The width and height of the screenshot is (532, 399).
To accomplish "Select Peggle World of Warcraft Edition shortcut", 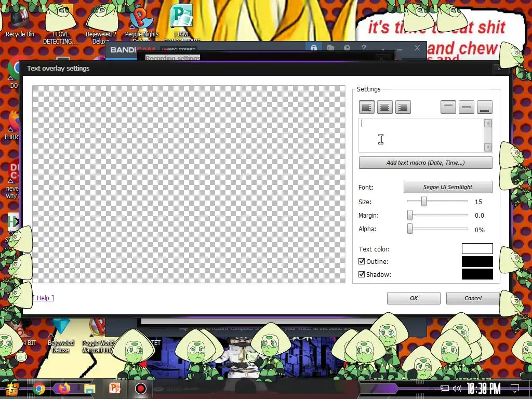I will coord(98,336).
